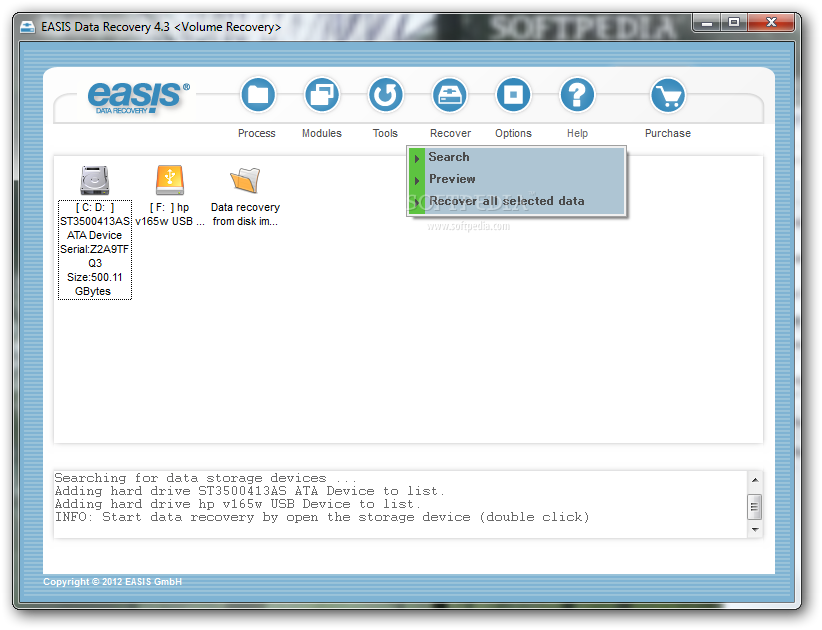Click the INFO start data recovery line

point(322,517)
